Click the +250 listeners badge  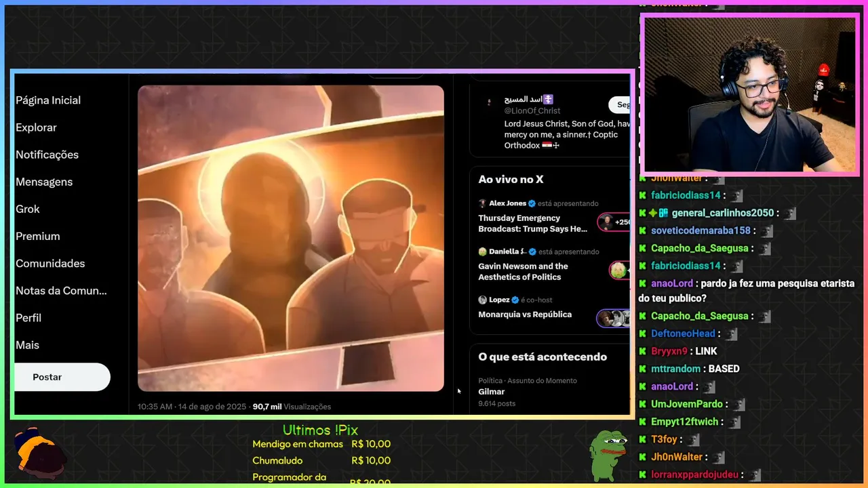point(614,222)
